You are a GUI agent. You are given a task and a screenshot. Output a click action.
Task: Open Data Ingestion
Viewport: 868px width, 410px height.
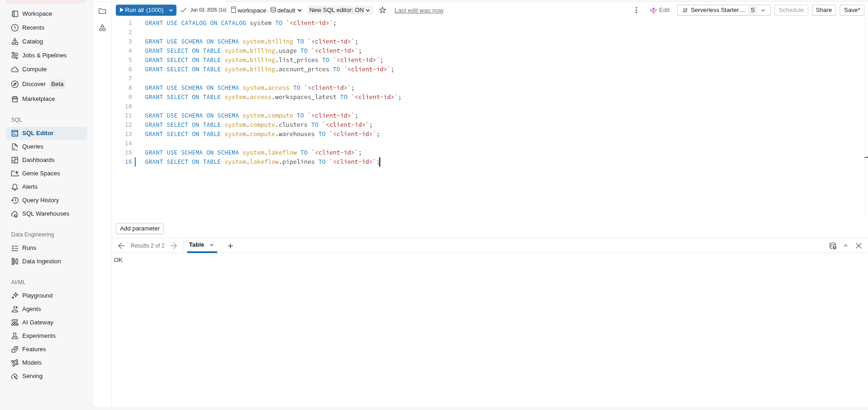[x=46, y=261]
